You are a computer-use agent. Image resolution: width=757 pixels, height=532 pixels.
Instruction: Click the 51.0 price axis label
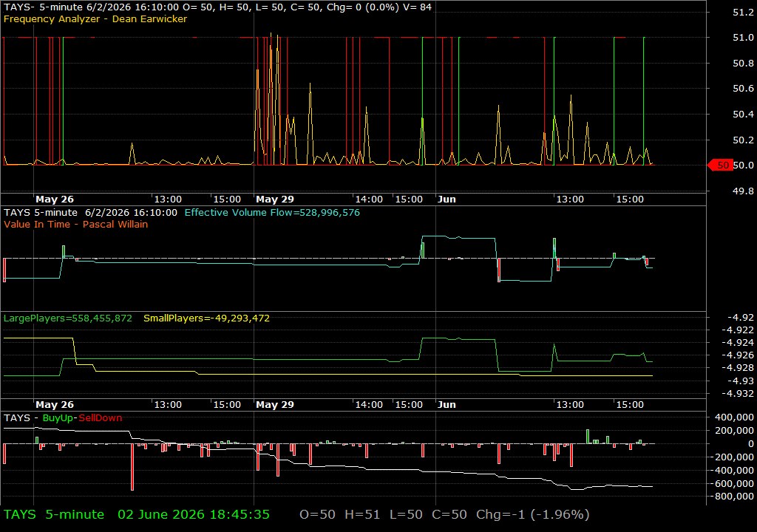pos(743,38)
